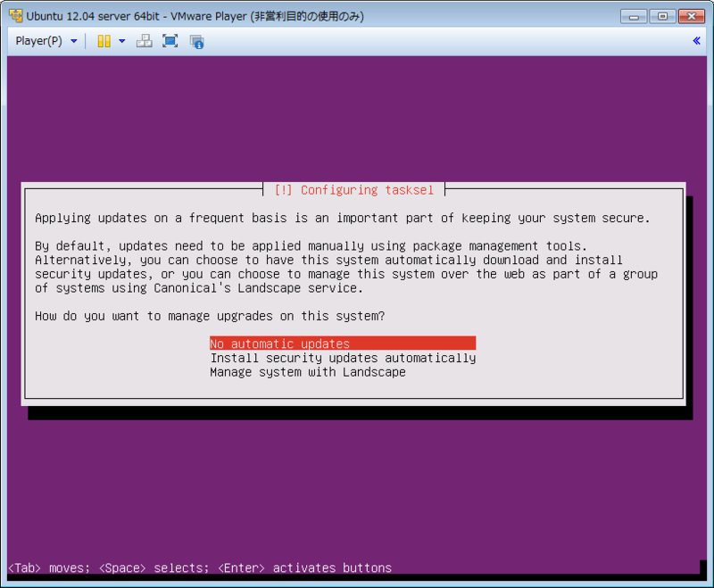Viewport: 714px width, 588px height.
Task: Click the Unity mode icon
Action: pos(196,41)
